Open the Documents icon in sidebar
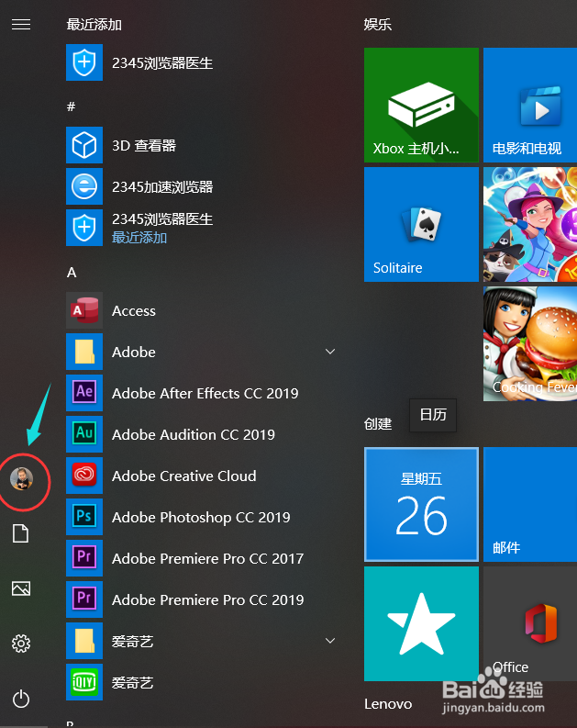This screenshot has width=577, height=728. click(x=21, y=533)
